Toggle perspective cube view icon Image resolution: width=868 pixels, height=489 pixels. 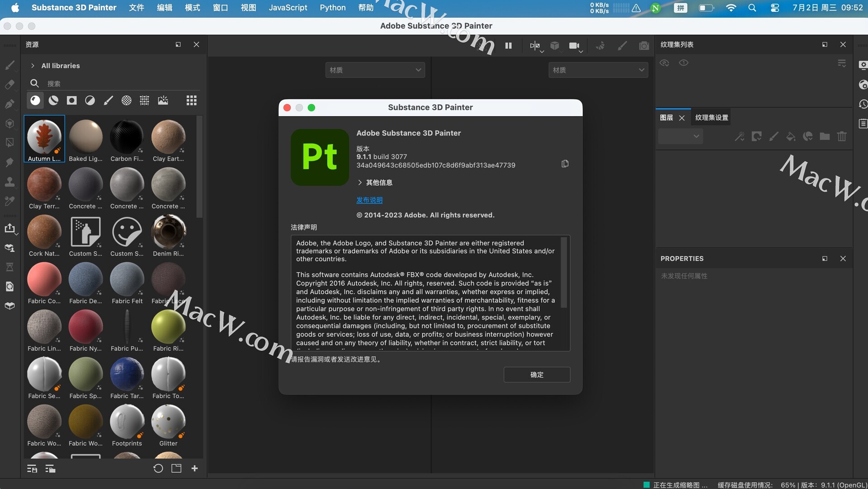[555, 46]
